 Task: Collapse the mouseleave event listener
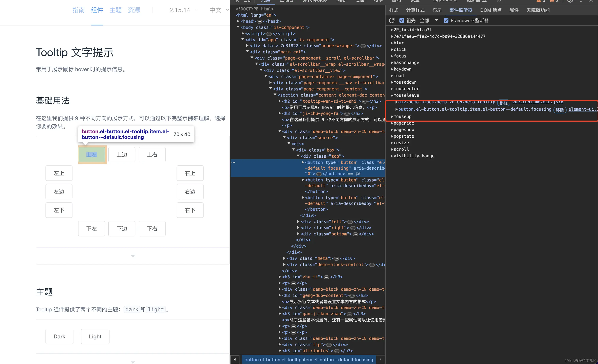(392, 95)
